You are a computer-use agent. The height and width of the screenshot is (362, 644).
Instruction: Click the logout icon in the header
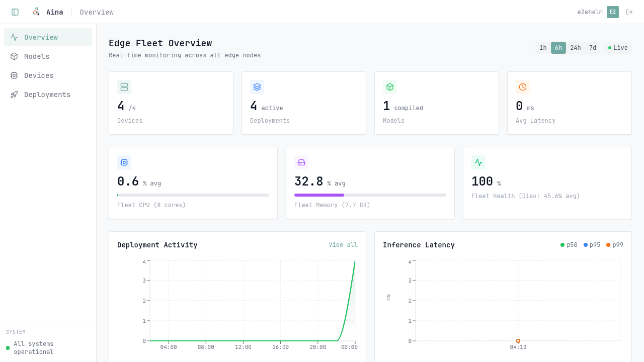point(629,12)
